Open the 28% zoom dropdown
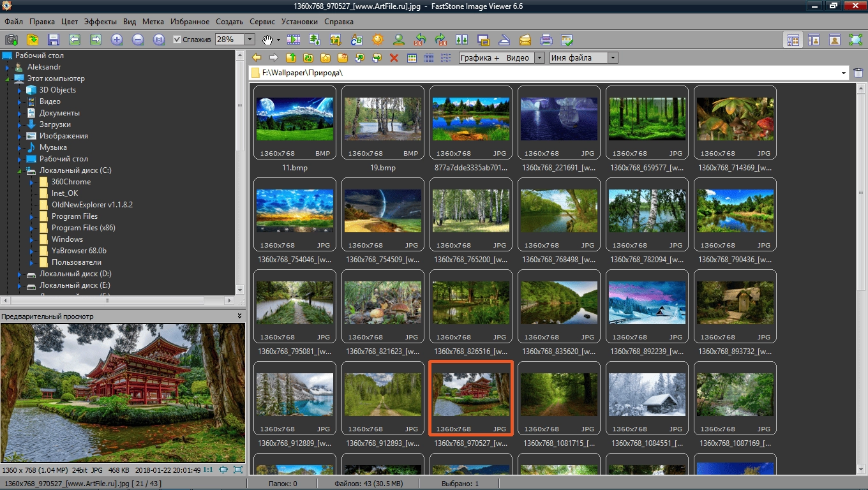The height and width of the screenshot is (490, 868). [250, 40]
